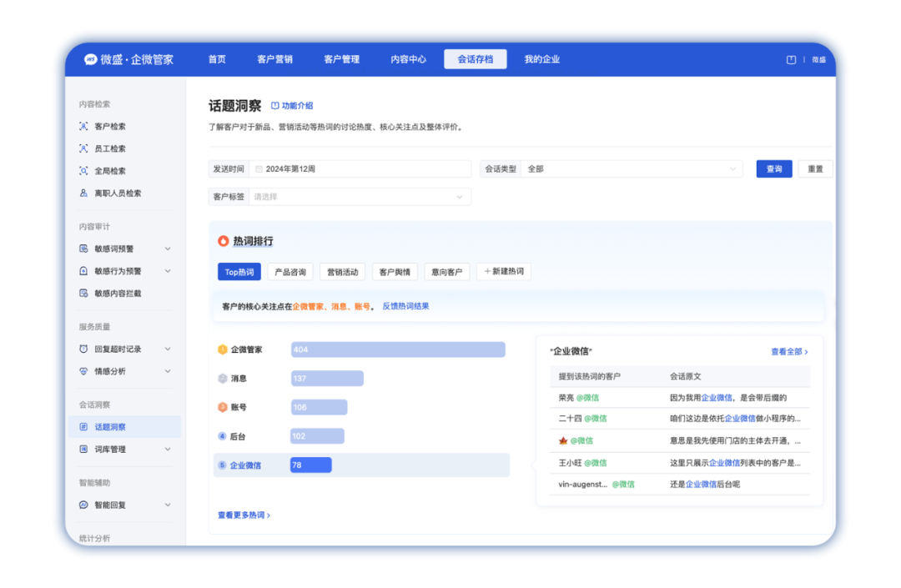Image resolution: width=901 pixels, height=588 pixels.
Task: Click the 微盛 account name at top right
Action: (x=819, y=60)
